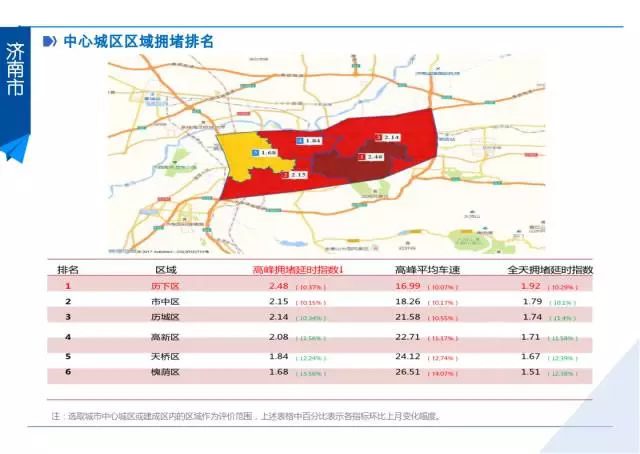The width and height of the screenshot is (640, 454).
Task: Click the 中心城区区域拥堵排名 title
Action: [x=138, y=42]
